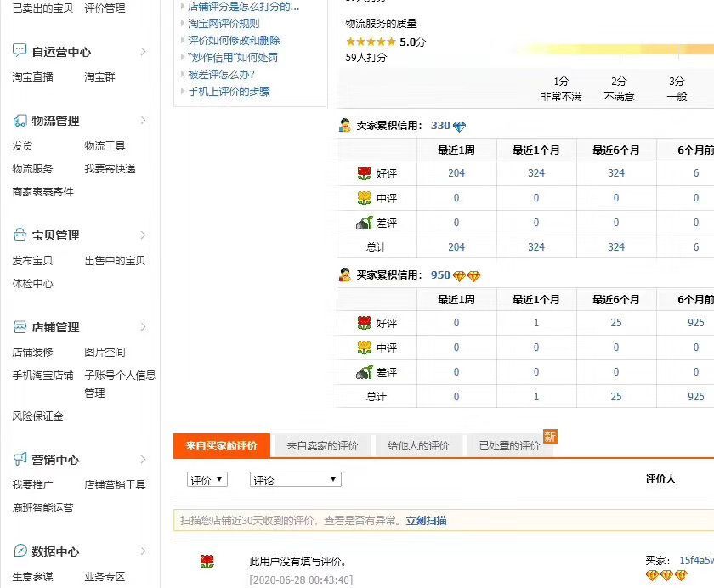
Task: Open 鹿班智能运营 in the sidebar
Action: pos(42,507)
